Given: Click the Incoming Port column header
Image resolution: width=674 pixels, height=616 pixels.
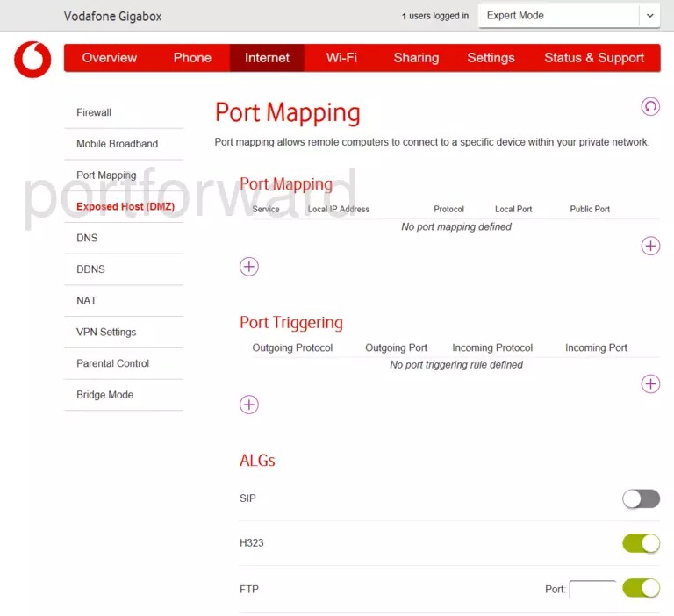Looking at the screenshot, I should [x=596, y=347].
